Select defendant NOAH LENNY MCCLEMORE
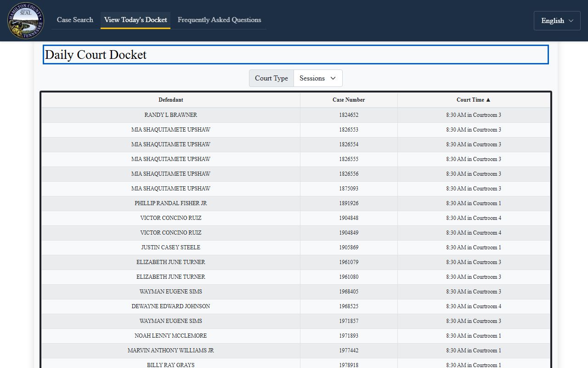Image resolution: width=588 pixels, height=368 pixels. pyautogui.click(x=171, y=336)
